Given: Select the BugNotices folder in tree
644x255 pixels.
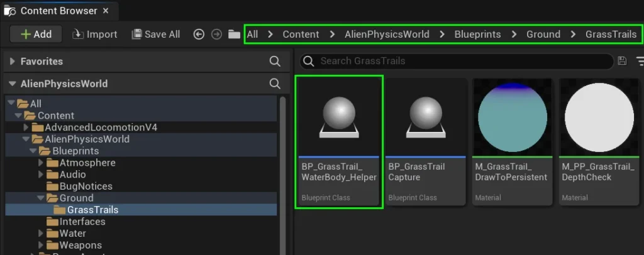Looking at the screenshot, I should [x=86, y=187].
